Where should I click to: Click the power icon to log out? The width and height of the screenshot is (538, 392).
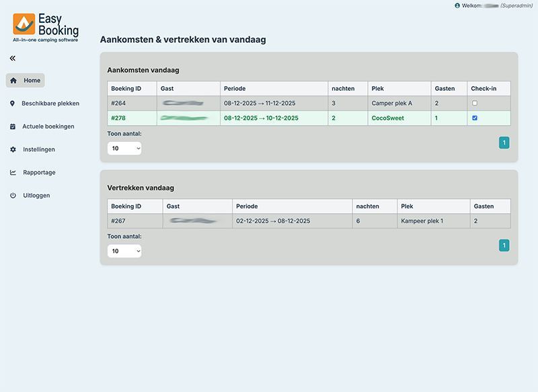(x=13, y=196)
